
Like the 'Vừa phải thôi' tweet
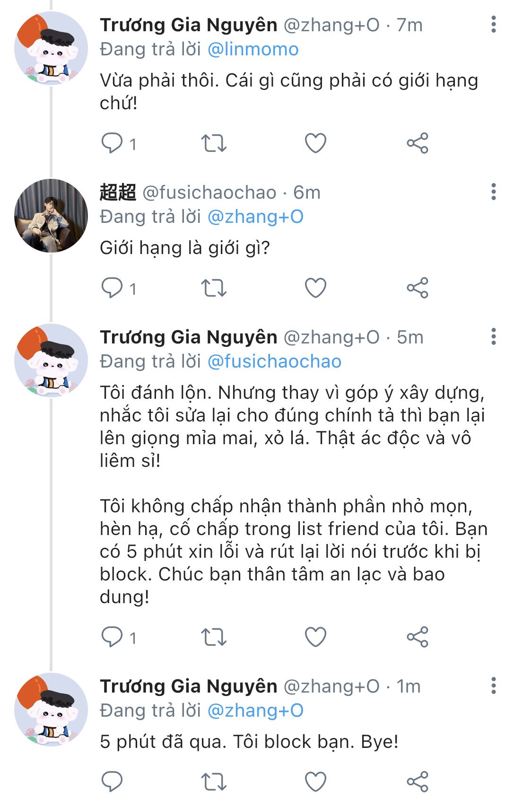point(315,143)
